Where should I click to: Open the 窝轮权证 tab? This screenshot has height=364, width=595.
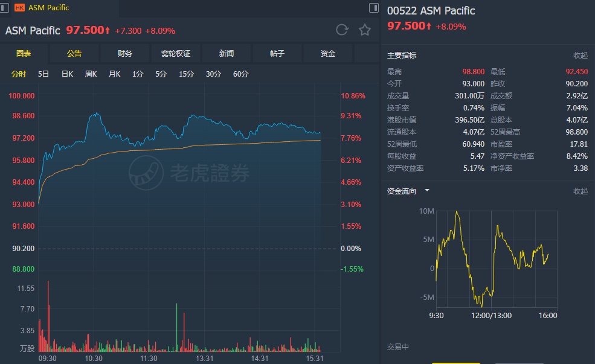(x=176, y=54)
